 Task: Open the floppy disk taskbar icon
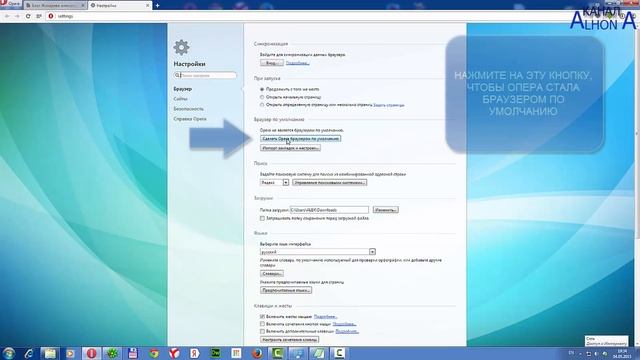[x=133, y=353]
